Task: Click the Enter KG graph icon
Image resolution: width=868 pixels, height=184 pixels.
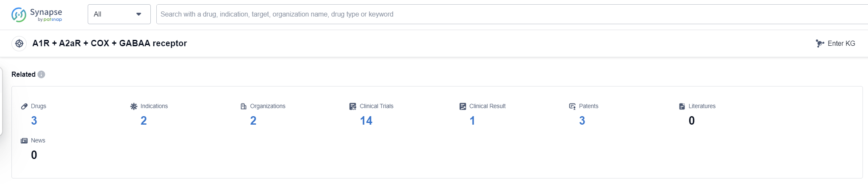Action: click(820, 43)
